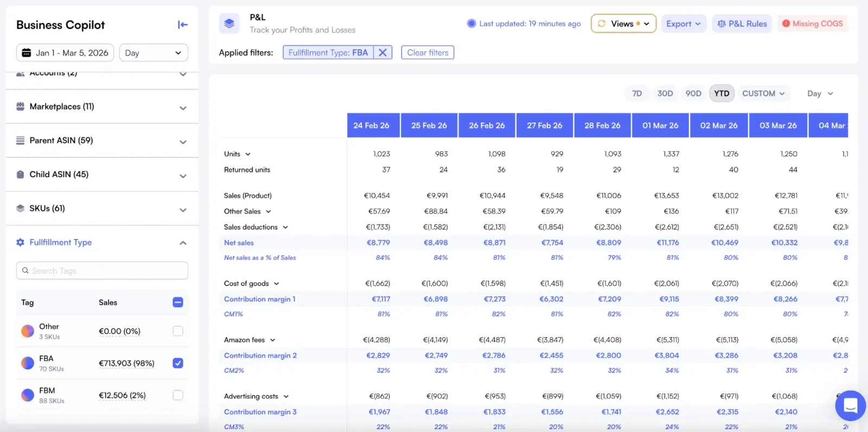
Task: Open the CUSTOM date range dropdown
Action: pos(763,93)
